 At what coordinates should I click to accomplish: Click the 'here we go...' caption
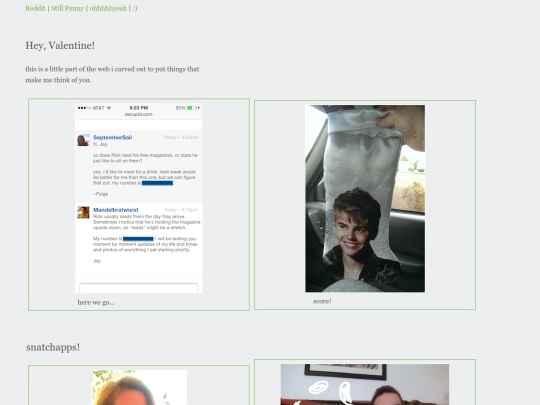(x=96, y=302)
